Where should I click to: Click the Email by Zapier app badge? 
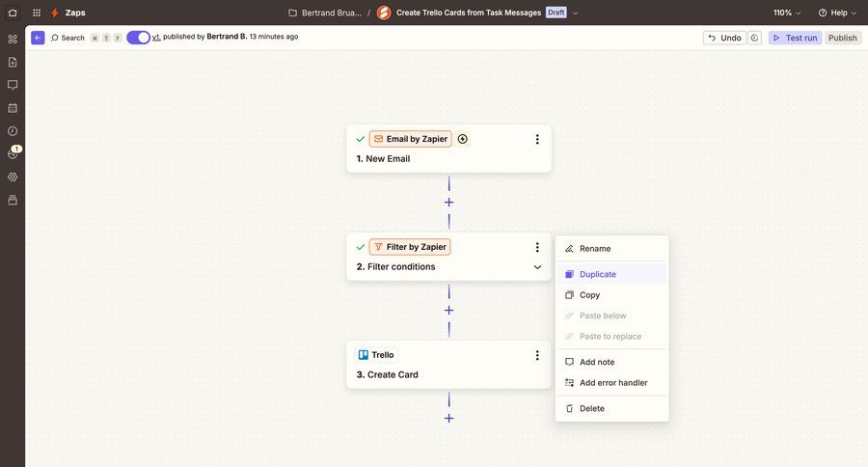(411, 139)
